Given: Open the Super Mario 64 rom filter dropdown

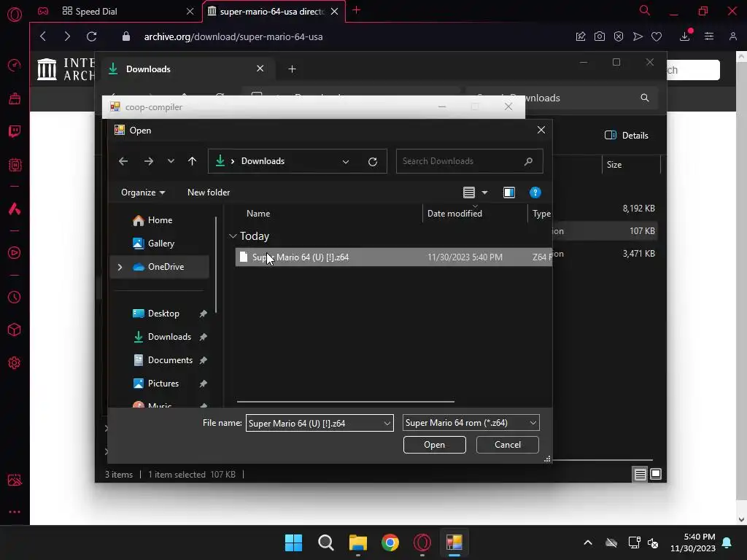Looking at the screenshot, I should click(471, 423).
